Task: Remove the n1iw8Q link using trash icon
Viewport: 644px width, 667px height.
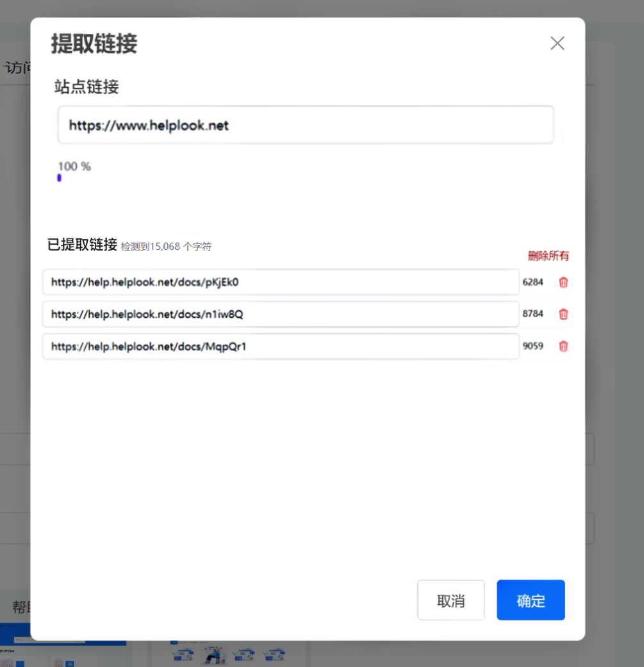Action: [563, 314]
